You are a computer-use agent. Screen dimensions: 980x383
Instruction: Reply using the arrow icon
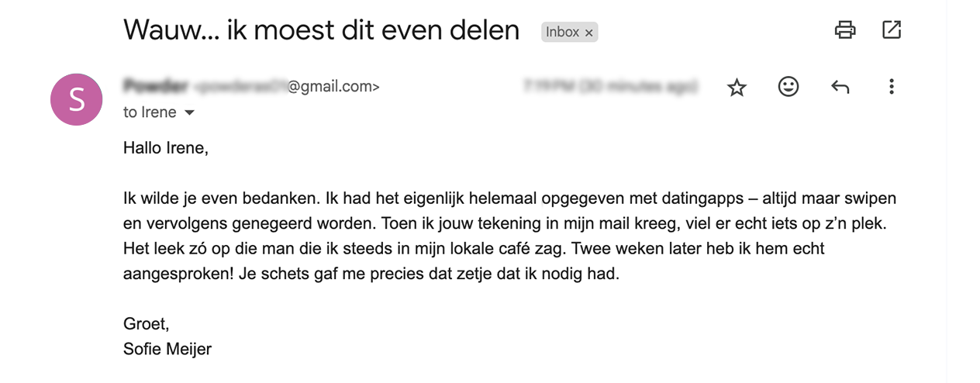coord(840,87)
